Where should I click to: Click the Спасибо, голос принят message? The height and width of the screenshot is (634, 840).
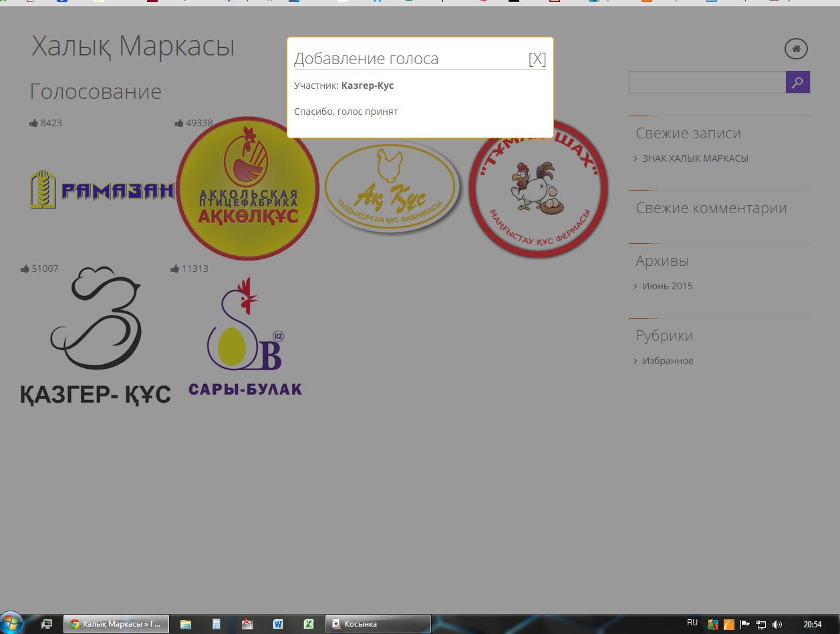(346, 112)
